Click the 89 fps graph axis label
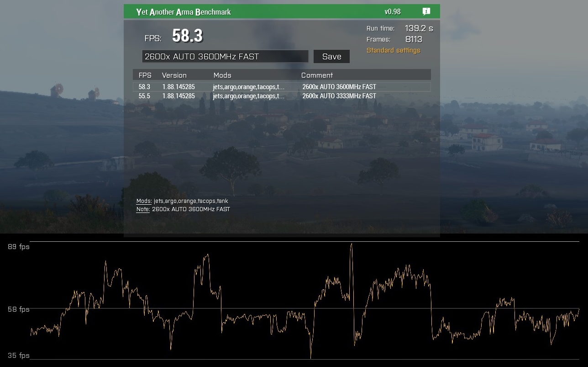The height and width of the screenshot is (367, 588). (18, 247)
